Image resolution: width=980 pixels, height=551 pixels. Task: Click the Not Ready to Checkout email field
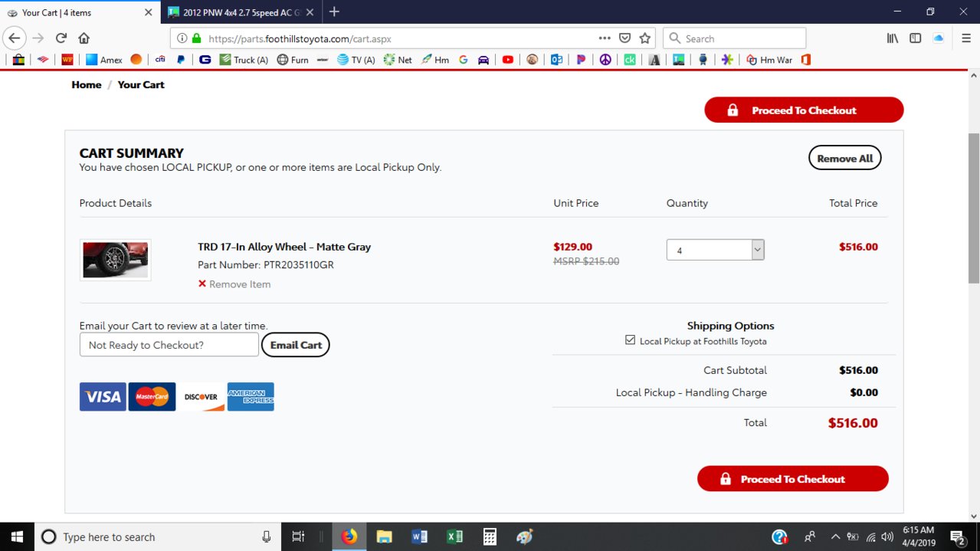click(x=169, y=345)
